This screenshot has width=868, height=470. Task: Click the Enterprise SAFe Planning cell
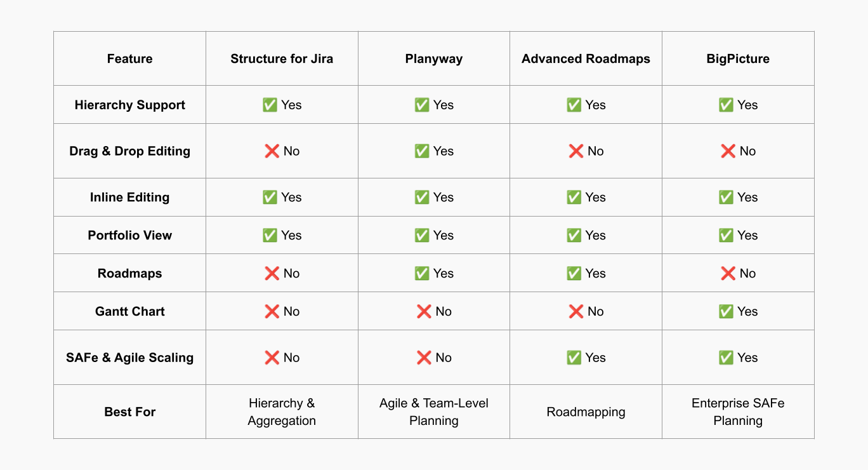point(738,412)
